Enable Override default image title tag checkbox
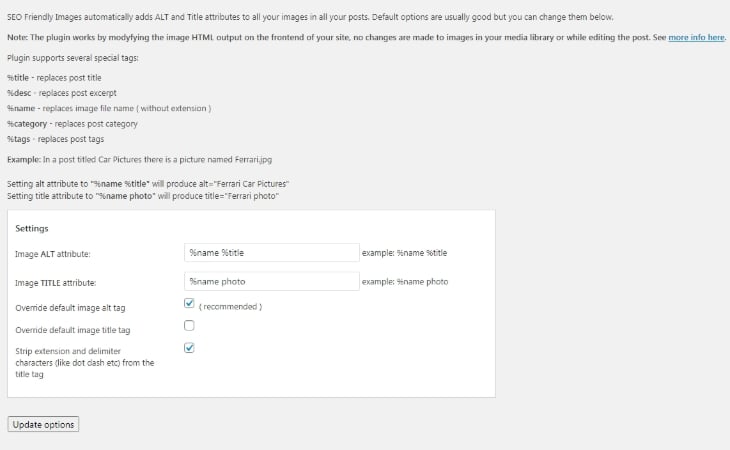The image size is (730, 450). [189, 325]
